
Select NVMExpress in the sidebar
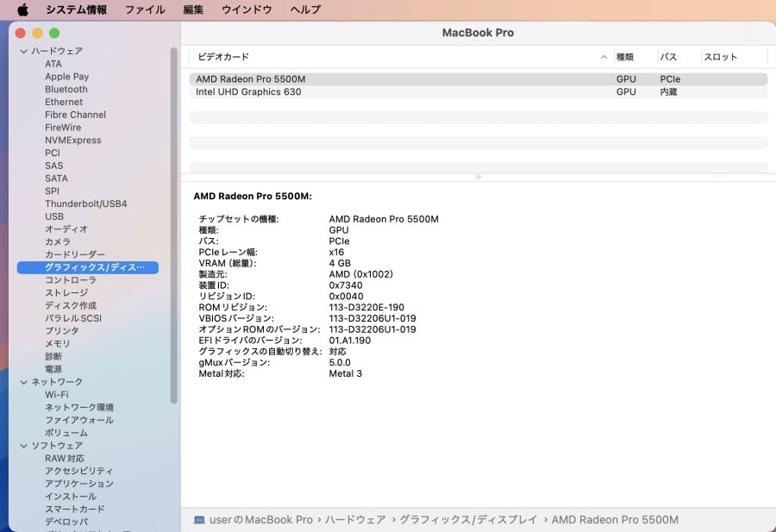[x=72, y=140]
